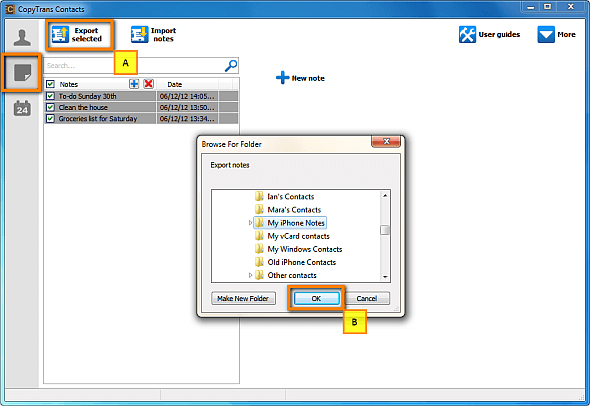Toggle the select-all Notes checkbox
This screenshot has height=406, width=590.
coord(50,84)
